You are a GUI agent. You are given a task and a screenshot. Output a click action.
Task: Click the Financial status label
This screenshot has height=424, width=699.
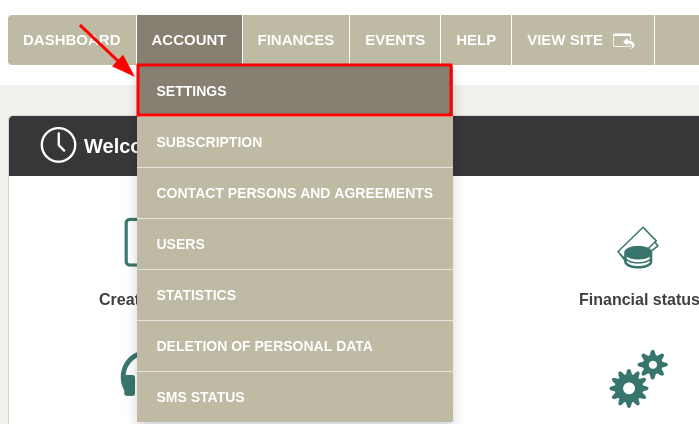click(x=638, y=300)
